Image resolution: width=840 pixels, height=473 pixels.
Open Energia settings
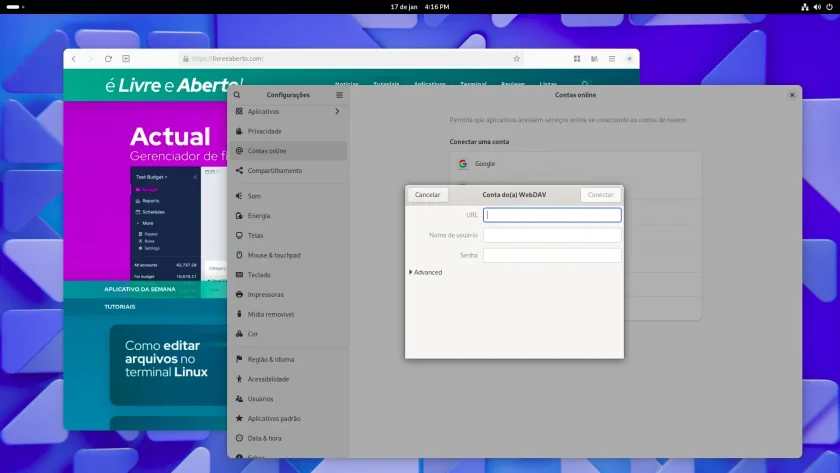288,216
